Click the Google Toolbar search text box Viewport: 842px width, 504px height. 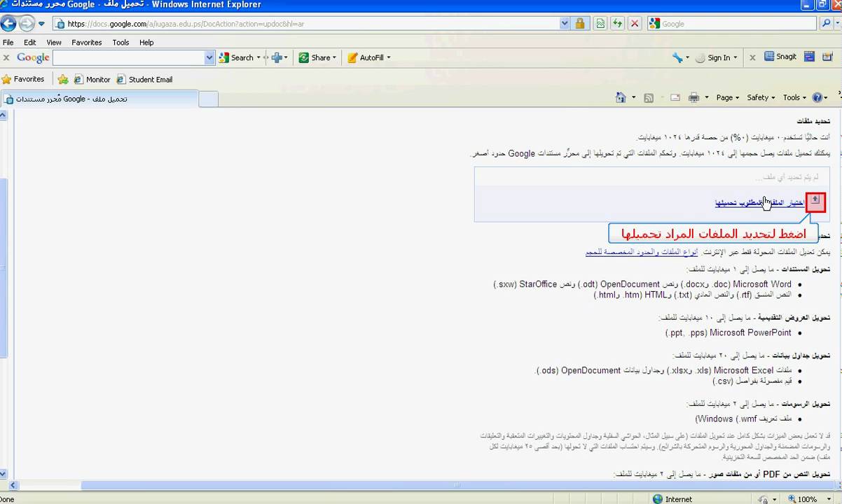(x=129, y=58)
